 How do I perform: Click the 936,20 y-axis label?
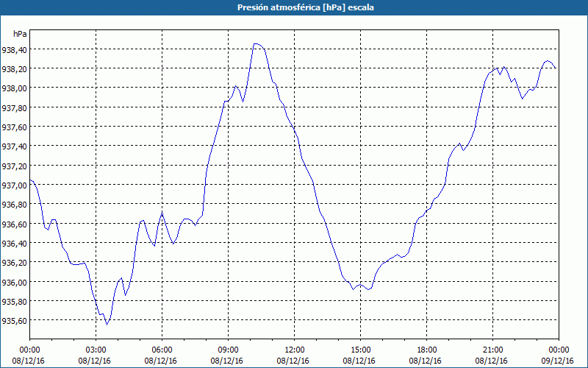click(x=15, y=263)
